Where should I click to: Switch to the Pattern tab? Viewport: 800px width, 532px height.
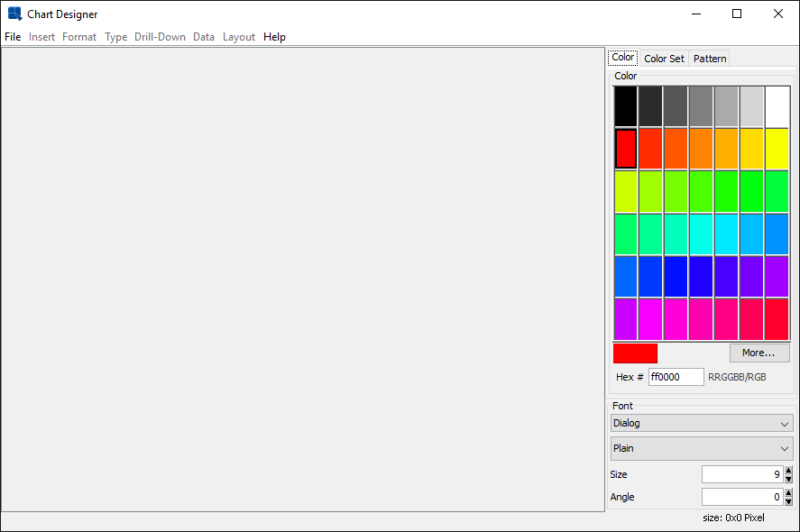pyautogui.click(x=710, y=59)
